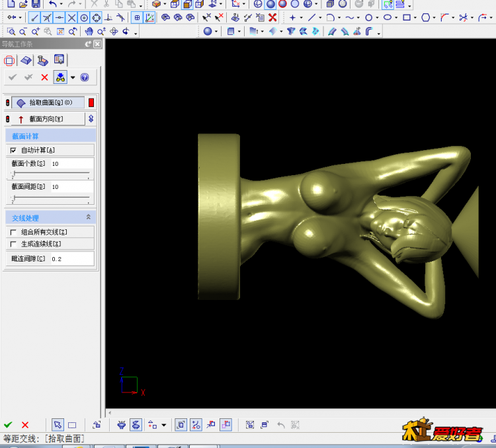Viewport: 496px width, 448px height.
Task: Click the green checkmark confirm at bottom
Action: click(x=8, y=425)
